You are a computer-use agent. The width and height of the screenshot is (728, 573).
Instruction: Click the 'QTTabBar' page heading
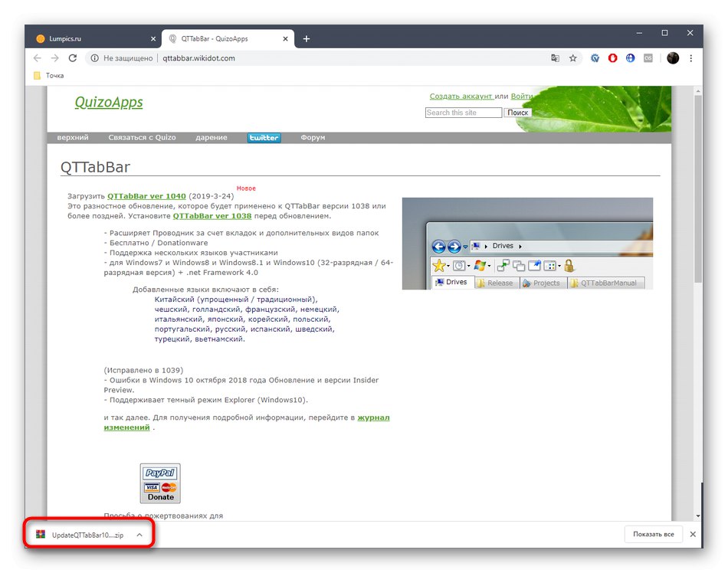[95, 167]
